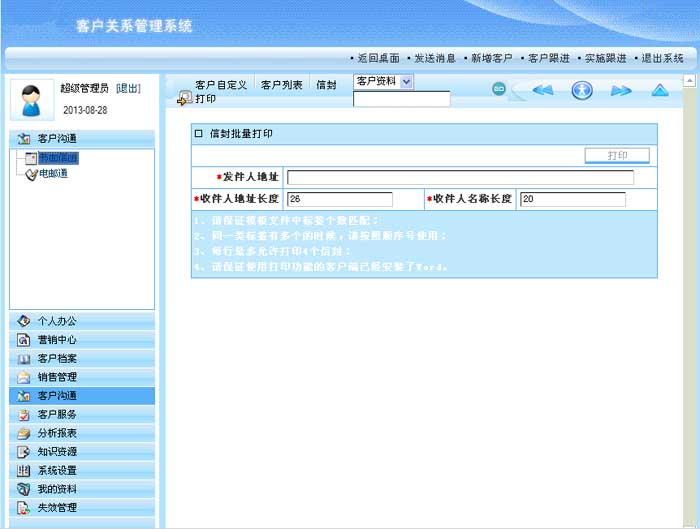This screenshot has width=700, height=529.
Task: Click the GO icon beside the search box
Action: click(x=498, y=89)
